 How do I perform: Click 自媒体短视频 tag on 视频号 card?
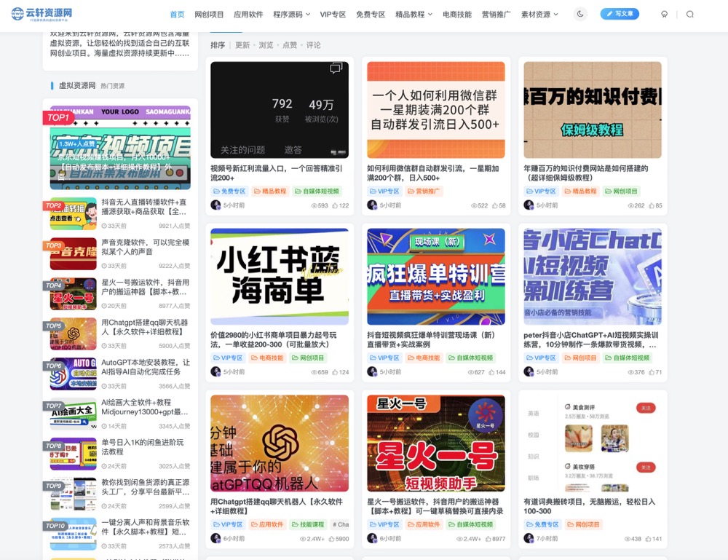point(317,192)
